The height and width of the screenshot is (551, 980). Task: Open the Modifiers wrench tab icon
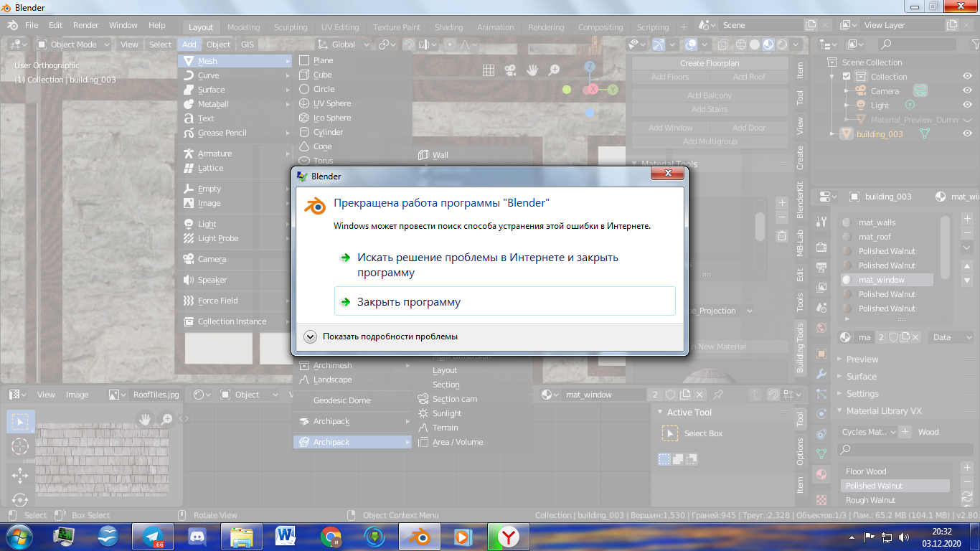point(821,374)
